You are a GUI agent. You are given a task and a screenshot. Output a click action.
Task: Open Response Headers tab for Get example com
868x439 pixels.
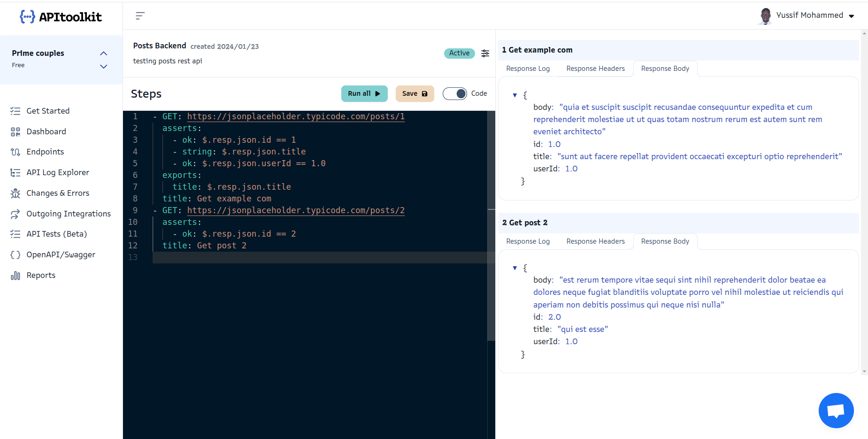click(596, 69)
